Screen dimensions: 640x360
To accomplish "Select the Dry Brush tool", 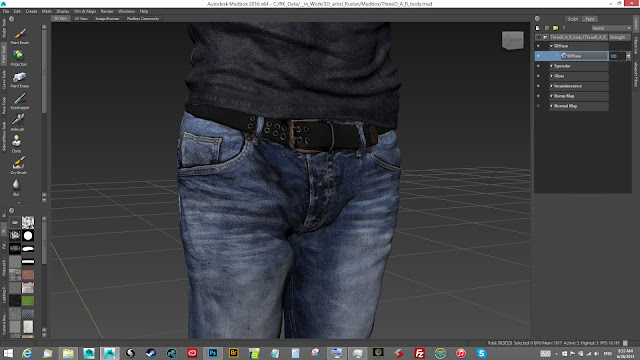I will coord(18,166).
